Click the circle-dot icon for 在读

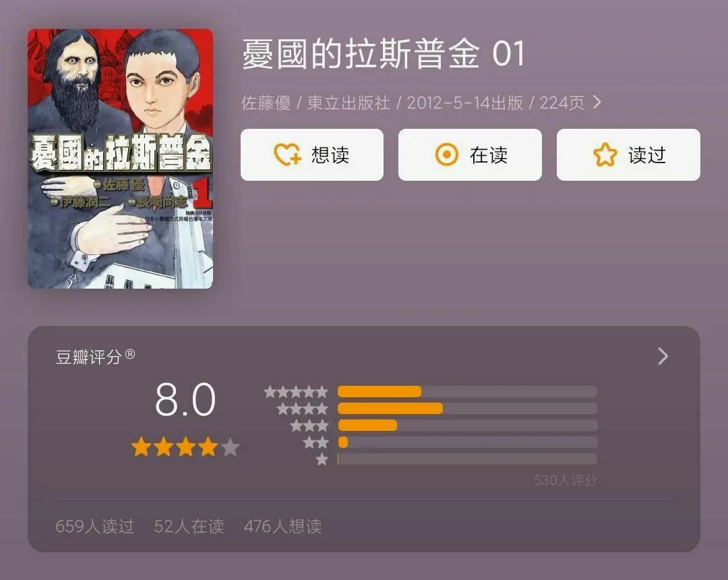point(447,154)
